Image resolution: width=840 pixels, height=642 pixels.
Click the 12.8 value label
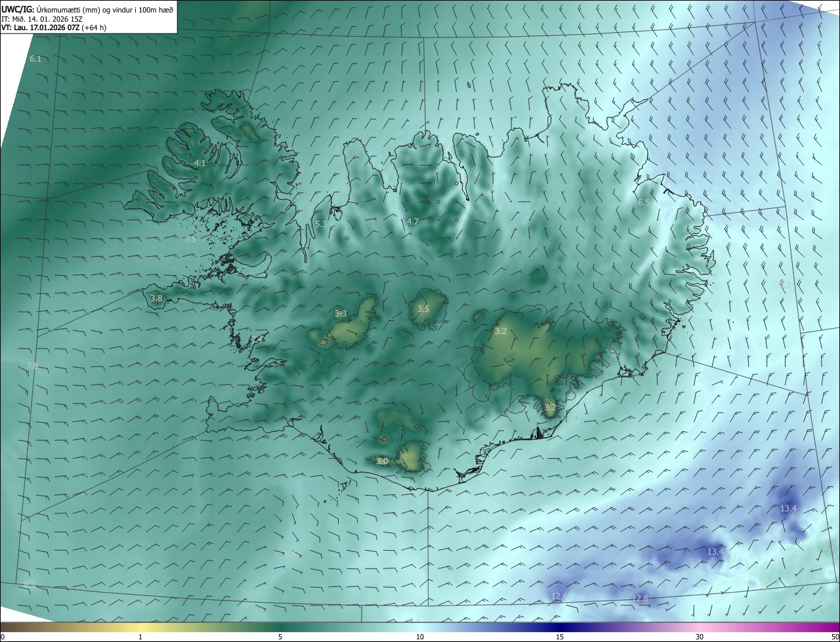(x=640, y=599)
